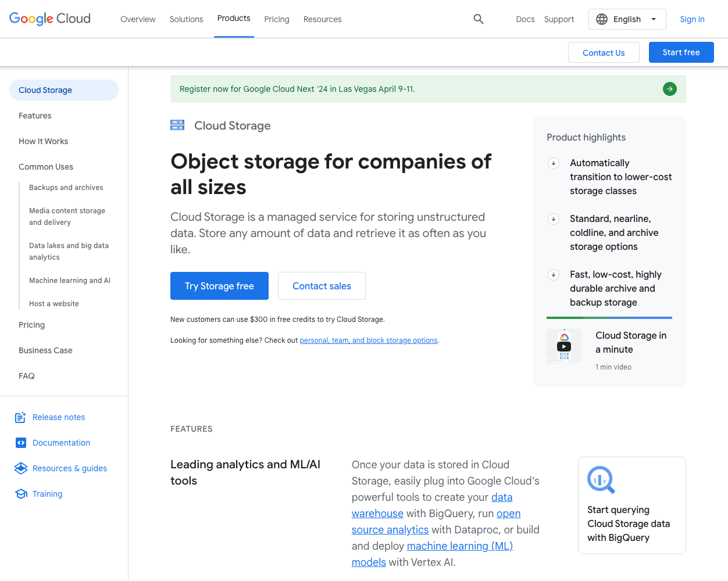Viewport: 728px width, 581px height.
Task: Open Host a website sub-item
Action: pos(54,304)
